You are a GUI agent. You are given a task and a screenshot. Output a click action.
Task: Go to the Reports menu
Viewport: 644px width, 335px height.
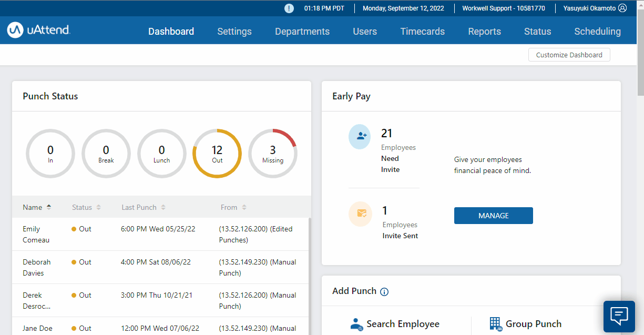pyautogui.click(x=484, y=32)
